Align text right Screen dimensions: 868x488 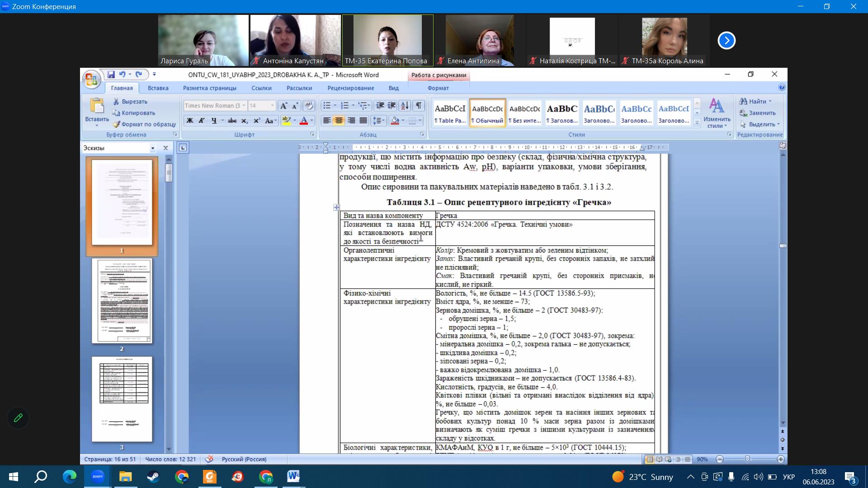pos(351,121)
